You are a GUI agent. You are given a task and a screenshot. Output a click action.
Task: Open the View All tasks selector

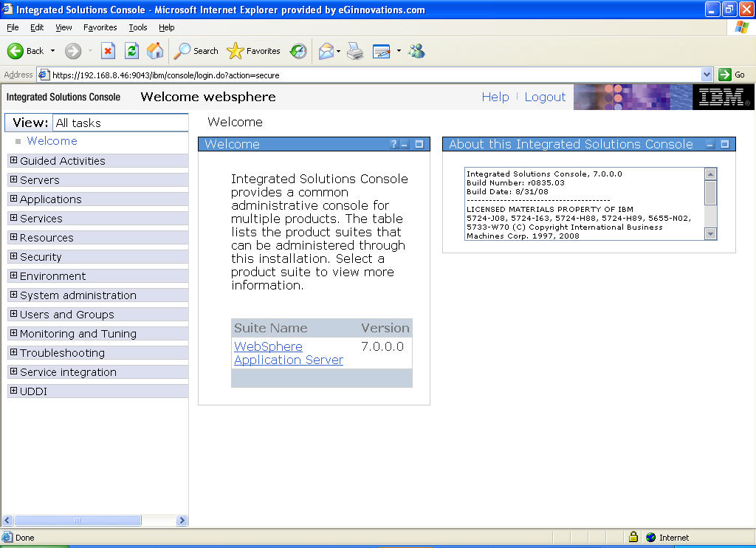pyautogui.click(x=120, y=123)
